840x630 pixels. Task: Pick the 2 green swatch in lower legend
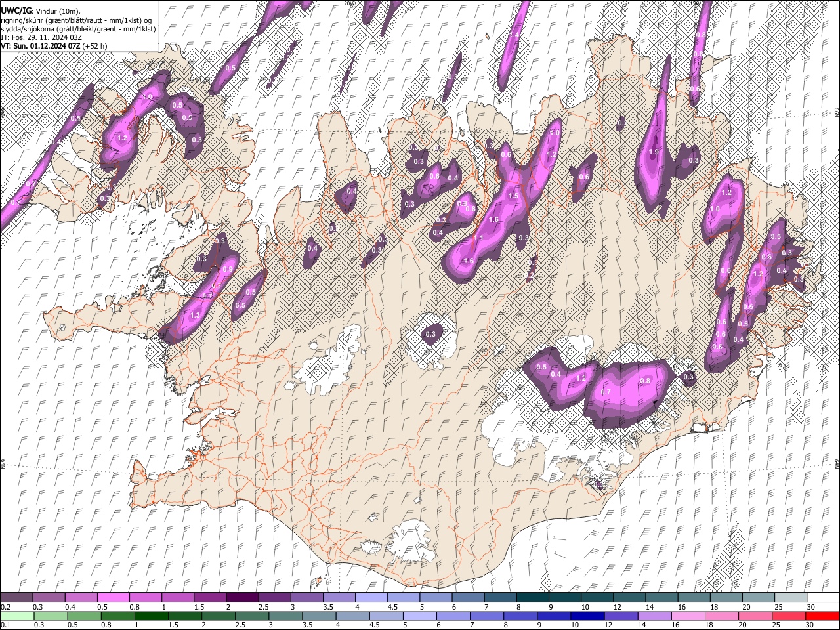coord(218,616)
